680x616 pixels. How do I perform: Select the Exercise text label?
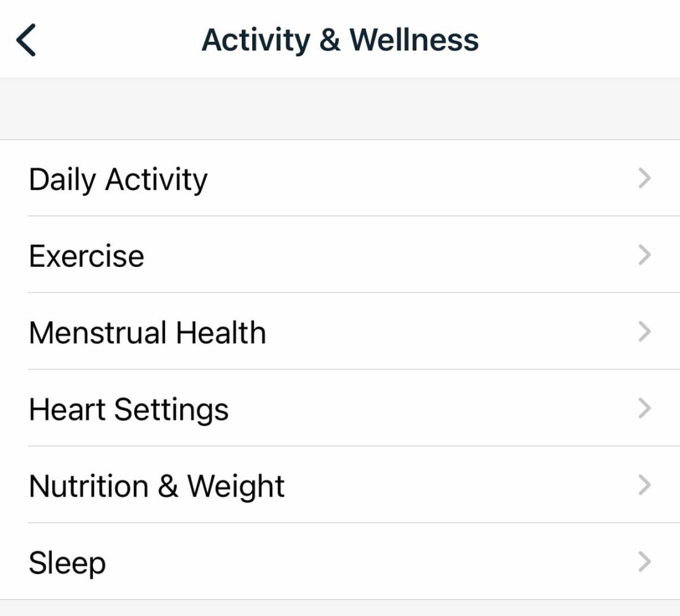tap(87, 256)
